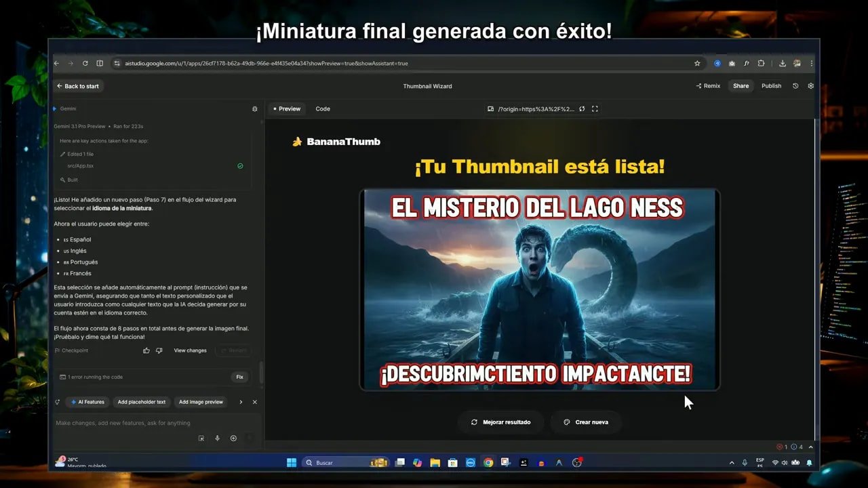868x488 pixels.
Task: Click the Share button
Action: (x=741, y=86)
